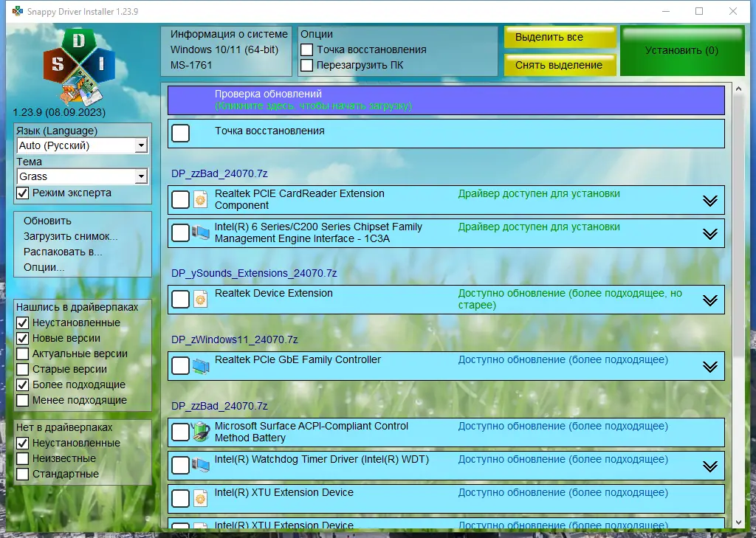The height and width of the screenshot is (538, 756).
Task: Click the scroll-down arrow of driver list
Action: (738, 523)
